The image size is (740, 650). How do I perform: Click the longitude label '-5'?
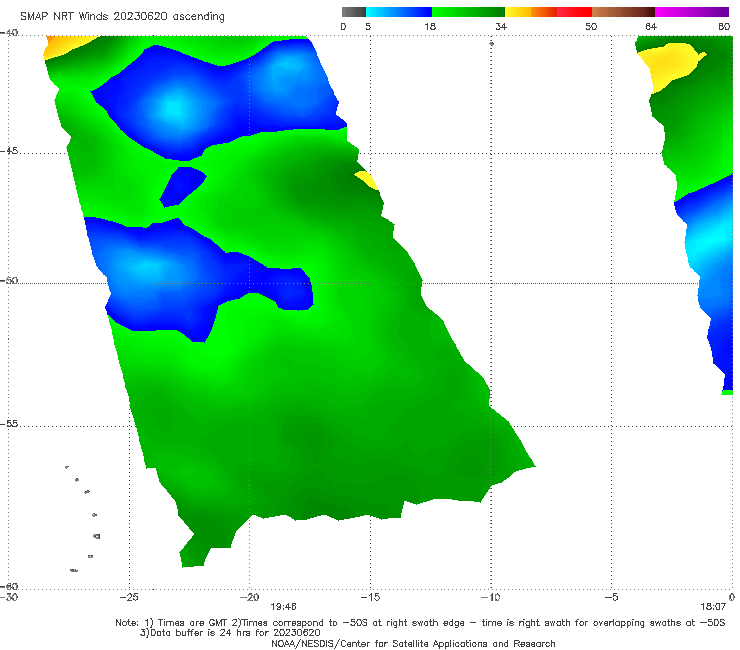click(x=612, y=597)
